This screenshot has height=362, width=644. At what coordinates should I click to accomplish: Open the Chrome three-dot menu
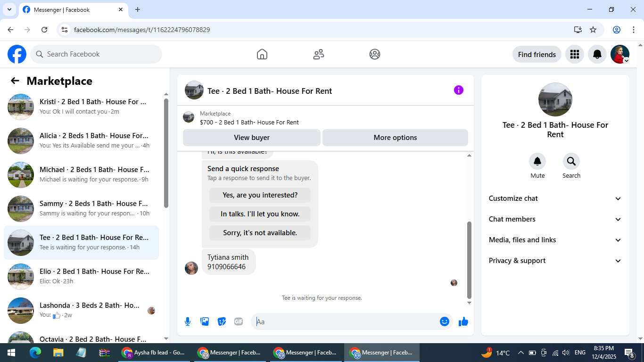pos(634,30)
